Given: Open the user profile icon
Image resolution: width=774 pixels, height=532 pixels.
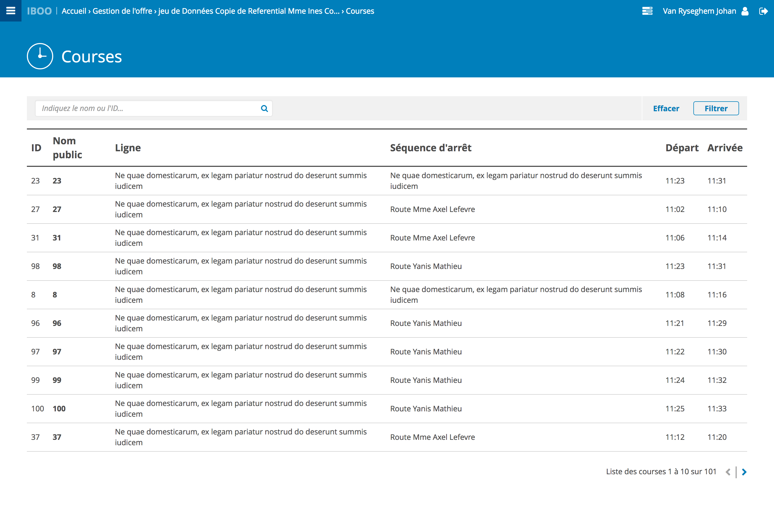Looking at the screenshot, I should [745, 11].
